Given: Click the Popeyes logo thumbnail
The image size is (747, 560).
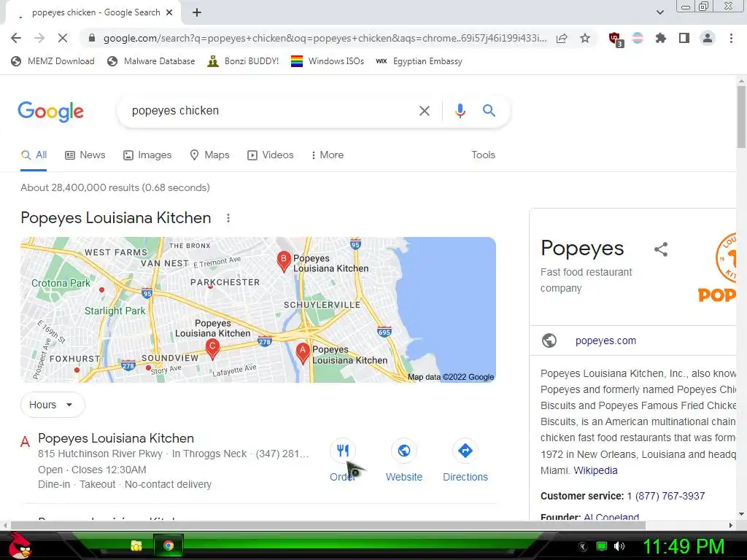Looking at the screenshot, I should pos(716,268).
